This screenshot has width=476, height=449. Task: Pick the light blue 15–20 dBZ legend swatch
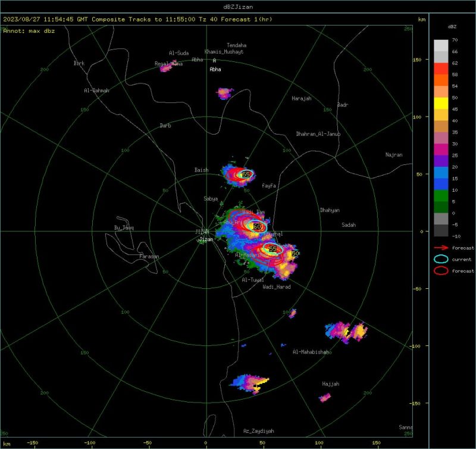click(x=441, y=173)
